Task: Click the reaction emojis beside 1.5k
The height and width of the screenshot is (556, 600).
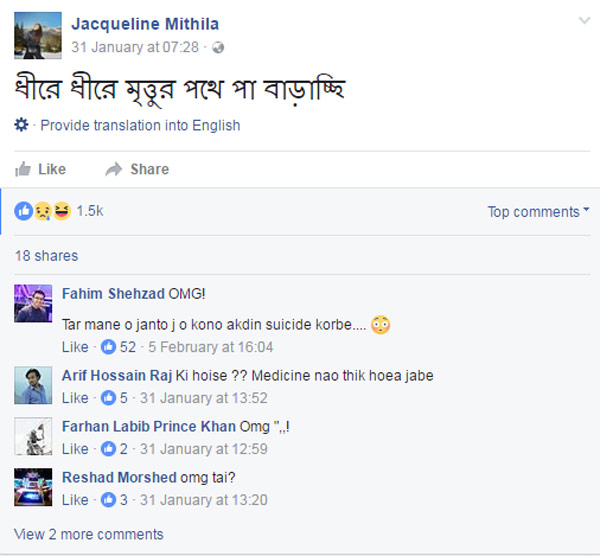Action: pos(43,211)
